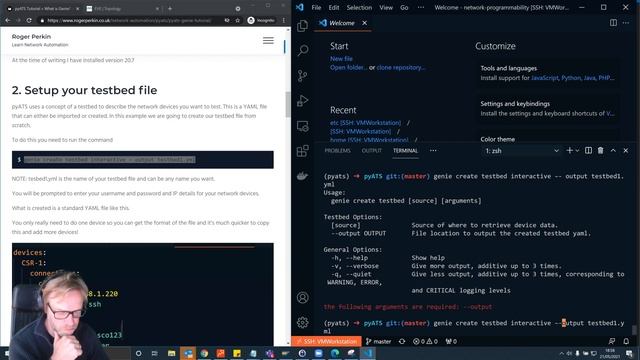The image size is (640, 360).
Task: Kill the terminal with the trash icon
Action: tap(600, 151)
